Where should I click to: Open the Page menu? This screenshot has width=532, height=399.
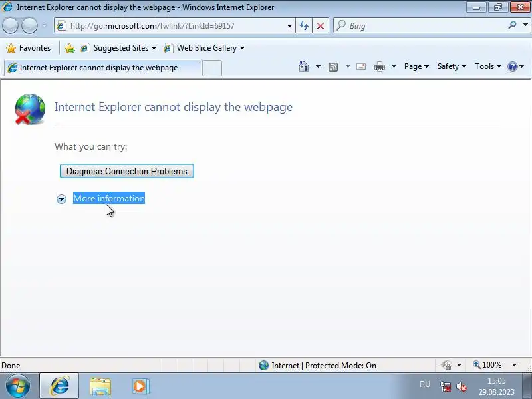point(416,66)
